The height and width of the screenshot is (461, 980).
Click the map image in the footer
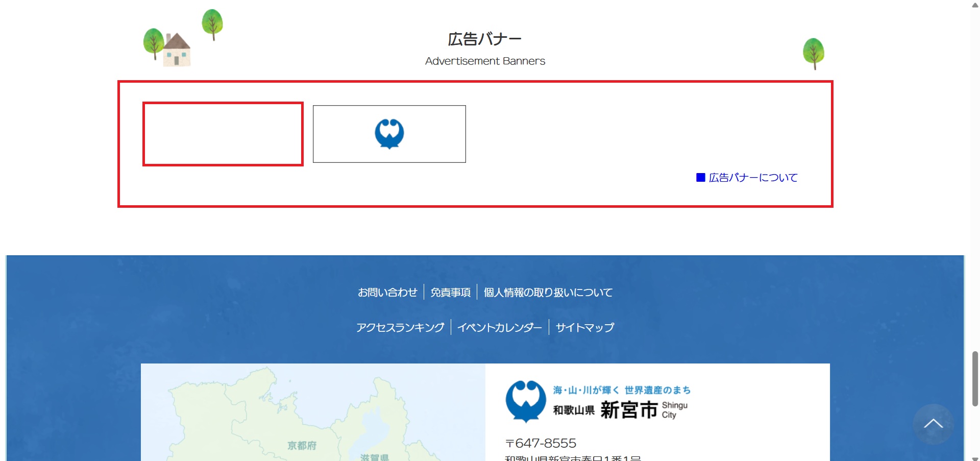click(x=312, y=413)
